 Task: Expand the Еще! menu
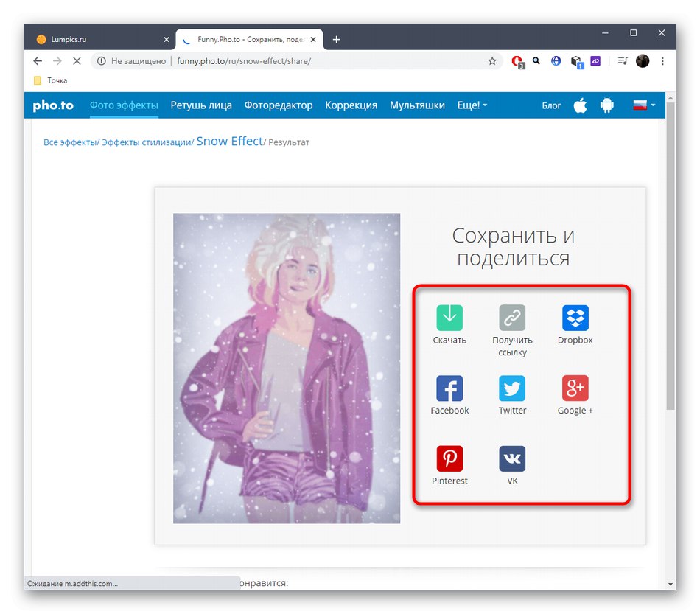pos(472,105)
